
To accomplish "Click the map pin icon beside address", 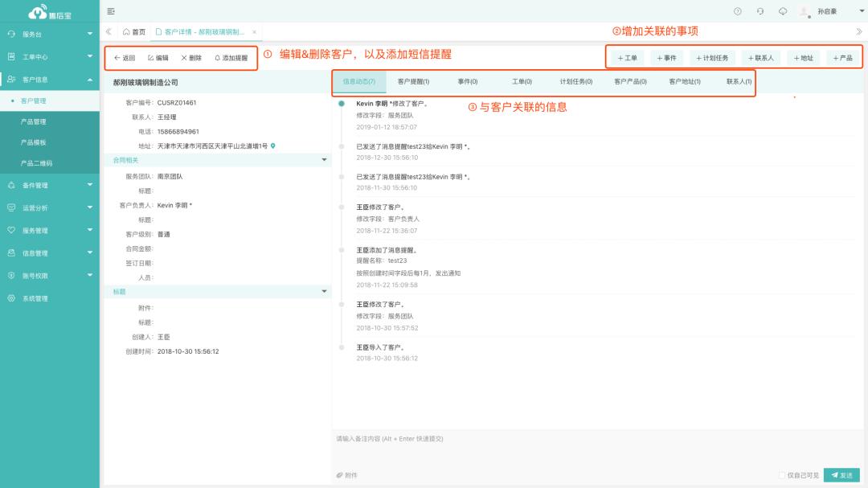I will (273, 146).
